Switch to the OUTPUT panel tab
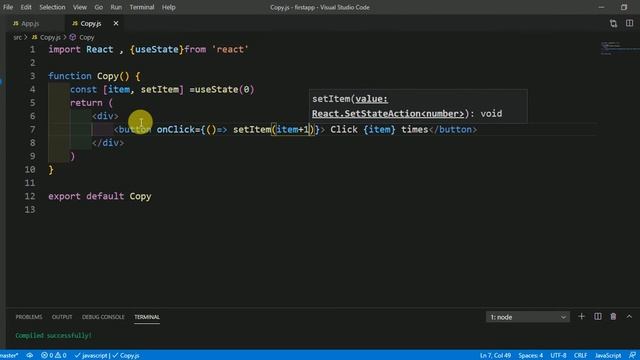 [62, 317]
